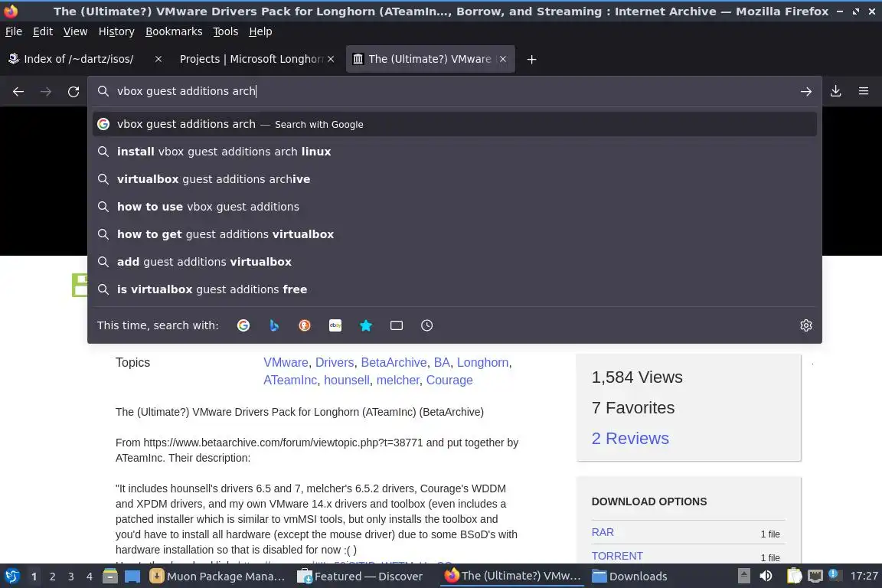Viewport: 882px width, 588px height.
Task: Open Muon Package Manager from taskbar
Action: point(217,577)
